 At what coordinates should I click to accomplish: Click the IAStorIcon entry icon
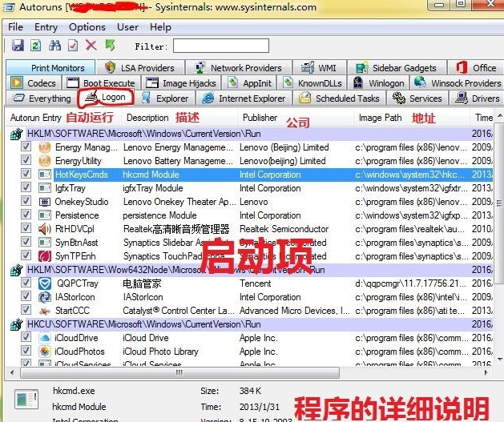(45, 297)
